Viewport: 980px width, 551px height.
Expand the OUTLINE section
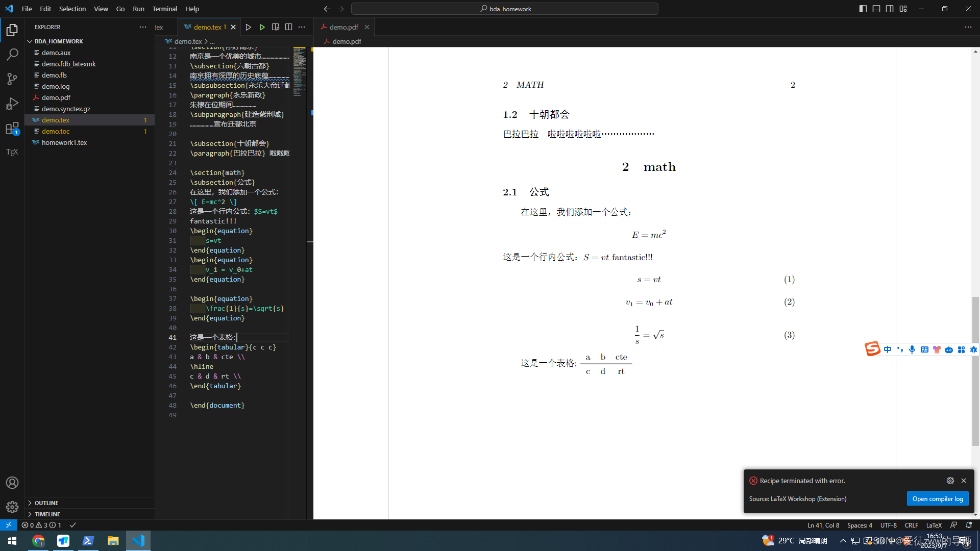tap(46, 503)
